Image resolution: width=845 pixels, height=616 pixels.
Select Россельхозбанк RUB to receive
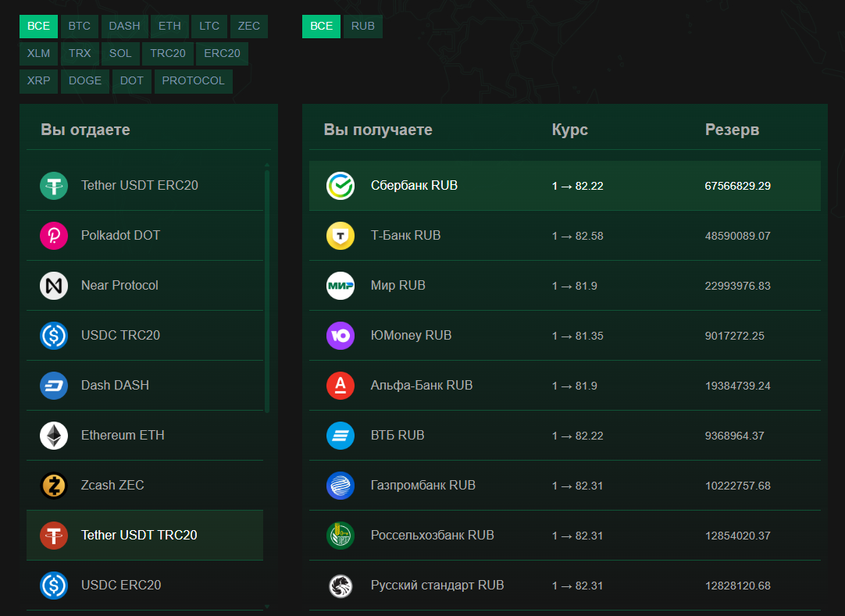pyautogui.click(x=432, y=536)
